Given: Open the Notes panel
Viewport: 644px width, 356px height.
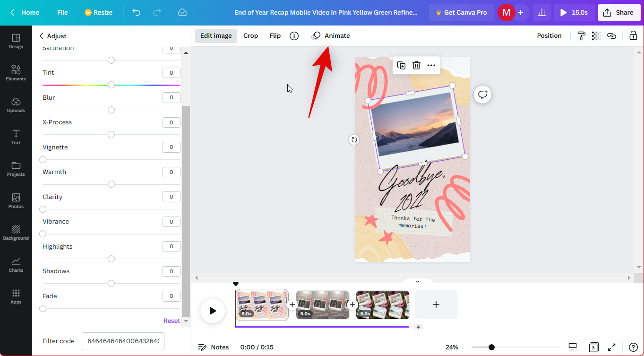Looking at the screenshot, I should pyautogui.click(x=214, y=347).
